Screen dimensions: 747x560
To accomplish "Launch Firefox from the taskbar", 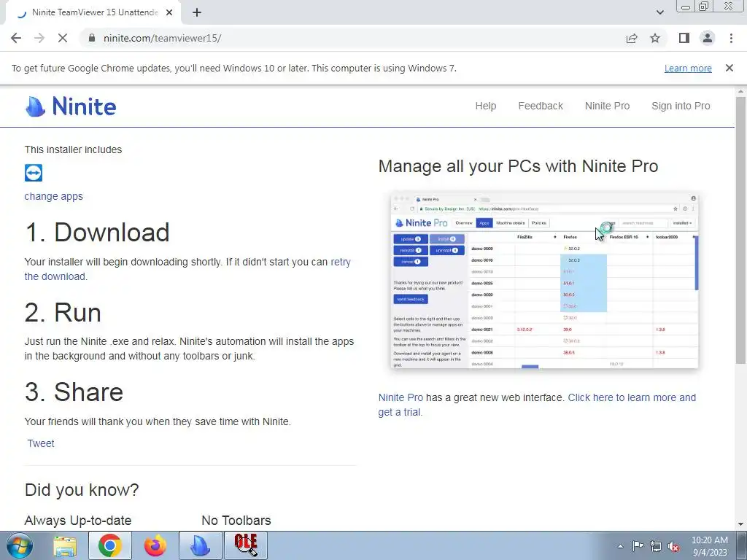I will click(155, 545).
